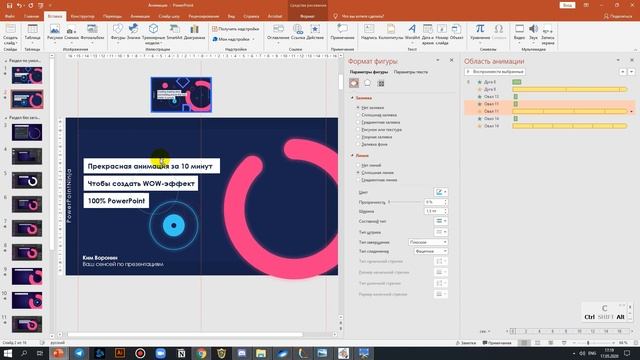
Task: Select Узорная заливка (Pattern fill) radio
Action: [358, 137]
